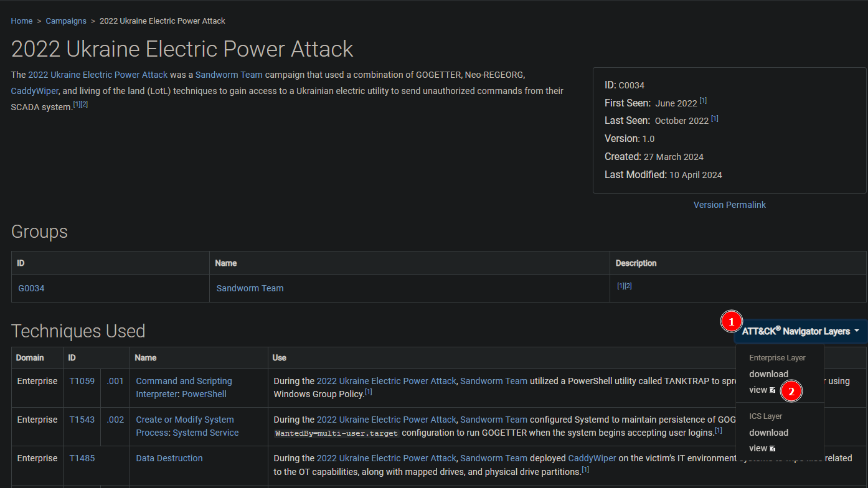Click Sandworm Team in the Data Destruction row's Use text

pos(494,458)
